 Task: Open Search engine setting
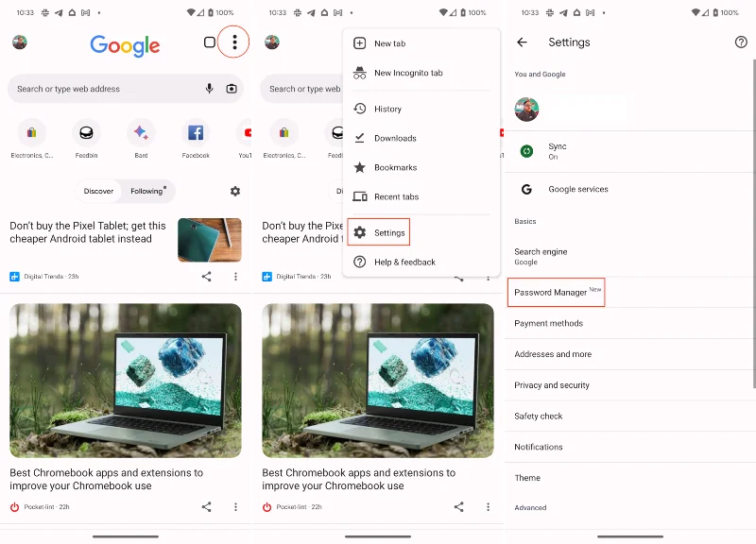pyautogui.click(x=629, y=256)
